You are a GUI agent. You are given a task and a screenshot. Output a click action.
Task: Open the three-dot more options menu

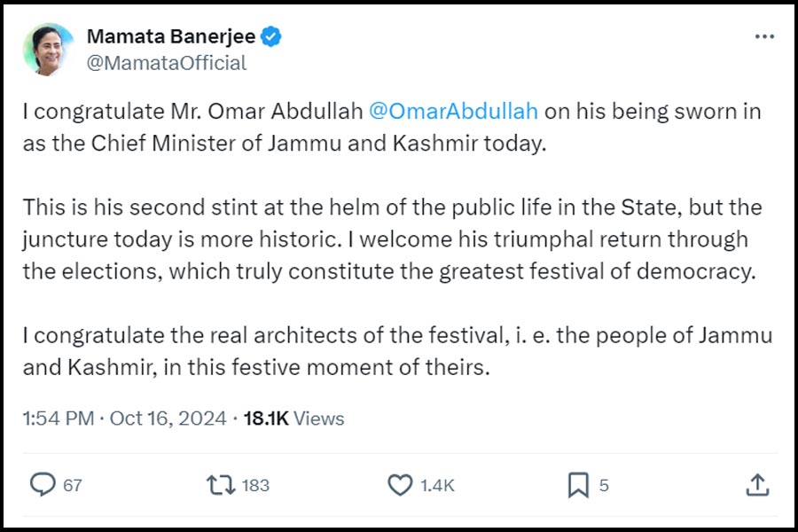[763, 37]
